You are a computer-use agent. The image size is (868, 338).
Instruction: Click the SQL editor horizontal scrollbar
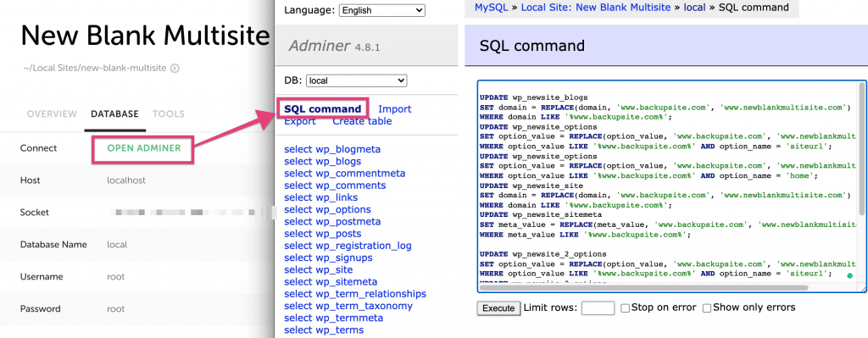(x=643, y=288)
